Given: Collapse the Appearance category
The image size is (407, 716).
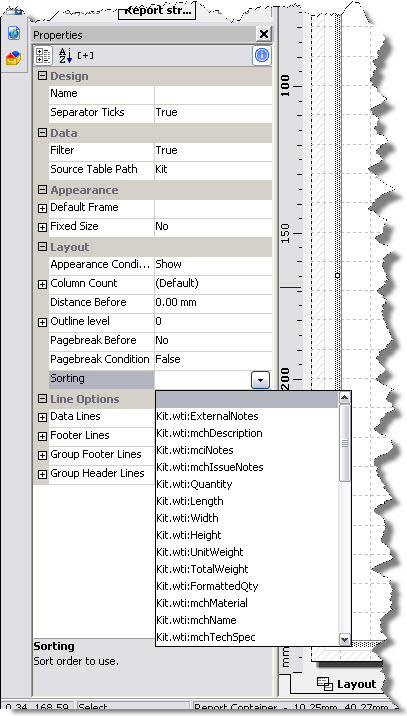Looking at the screenshot, I should coord(42,190).
